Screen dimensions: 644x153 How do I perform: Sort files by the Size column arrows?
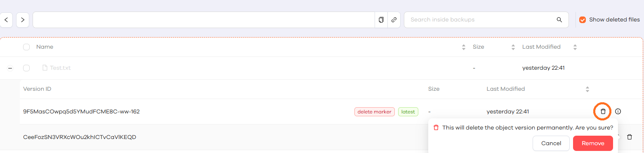point(513,47)
